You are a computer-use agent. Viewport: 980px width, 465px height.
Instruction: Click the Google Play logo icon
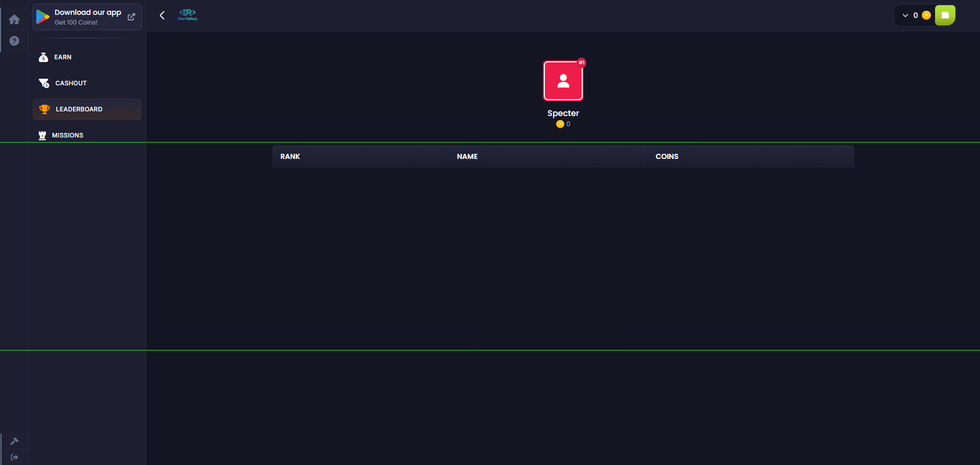point(43,17)
